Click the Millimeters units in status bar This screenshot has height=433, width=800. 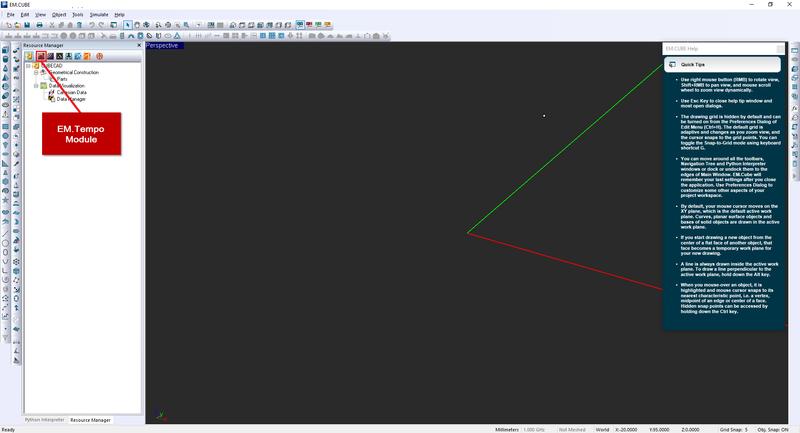coord(507,429)
